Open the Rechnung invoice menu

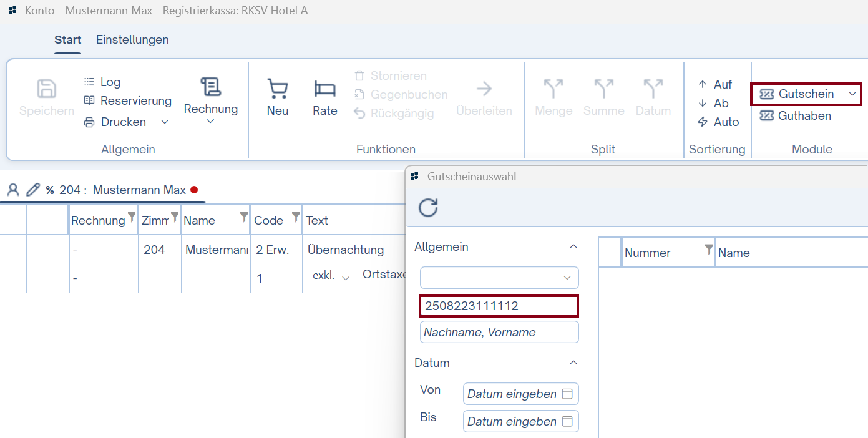point(210,100)
